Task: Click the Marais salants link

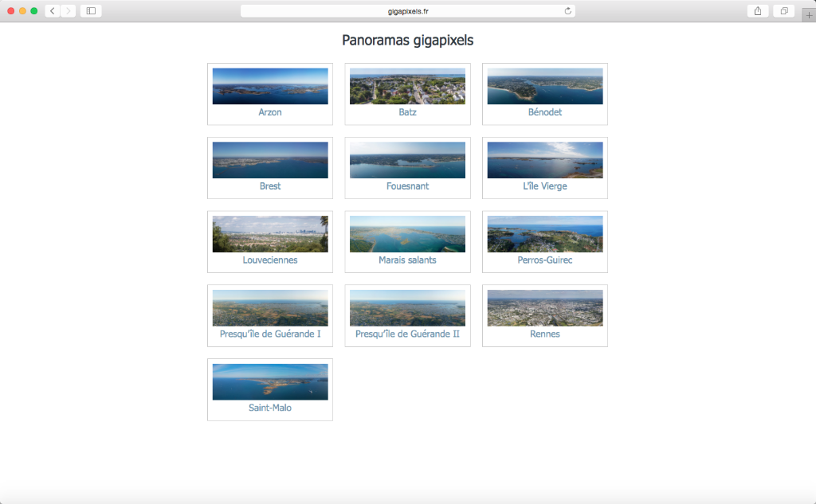Action: (x=407, y=260)
